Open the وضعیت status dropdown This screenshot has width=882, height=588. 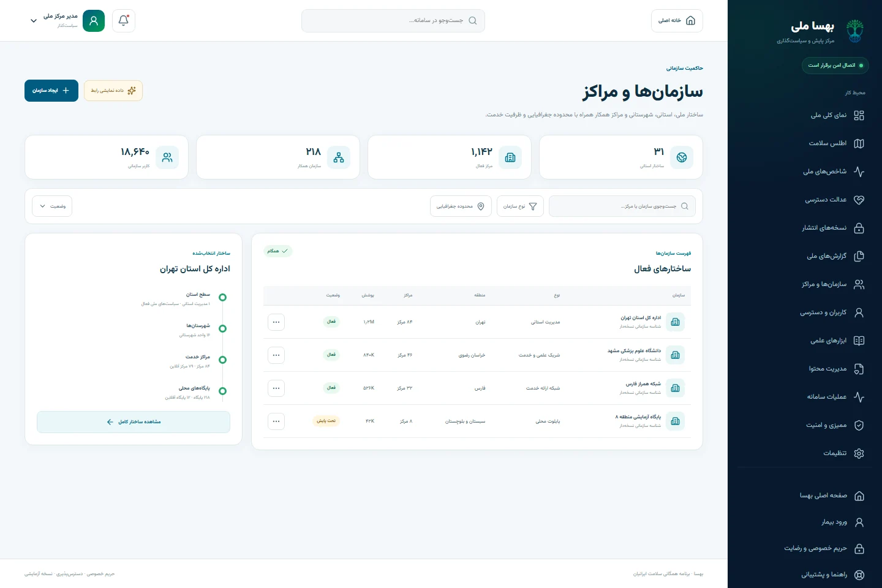pyautogui.click(x=52, y=206)
